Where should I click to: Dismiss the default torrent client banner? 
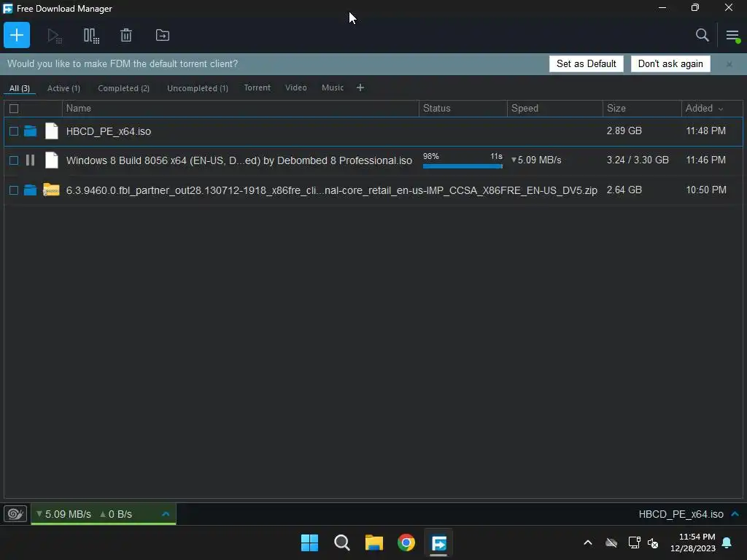(x=729, y=64)
